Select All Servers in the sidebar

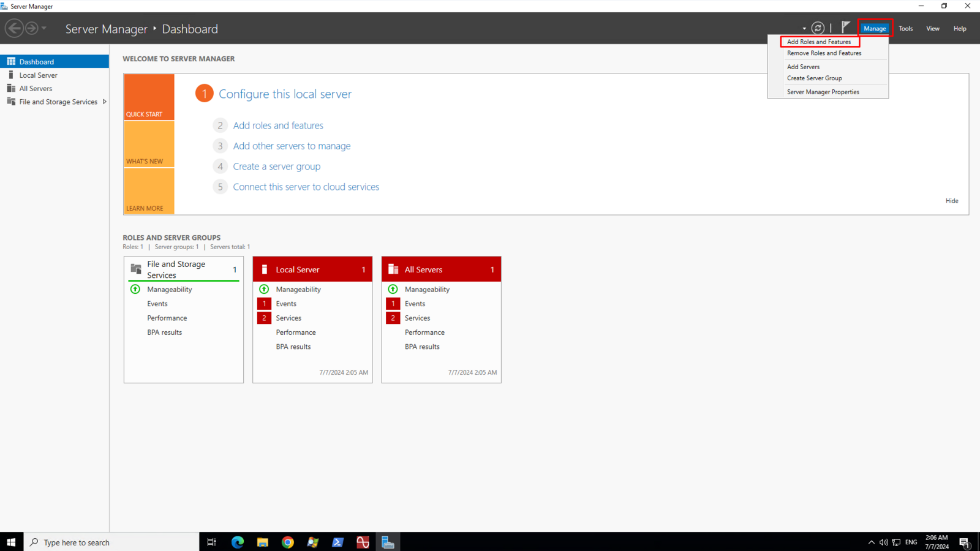pos(36,89)
